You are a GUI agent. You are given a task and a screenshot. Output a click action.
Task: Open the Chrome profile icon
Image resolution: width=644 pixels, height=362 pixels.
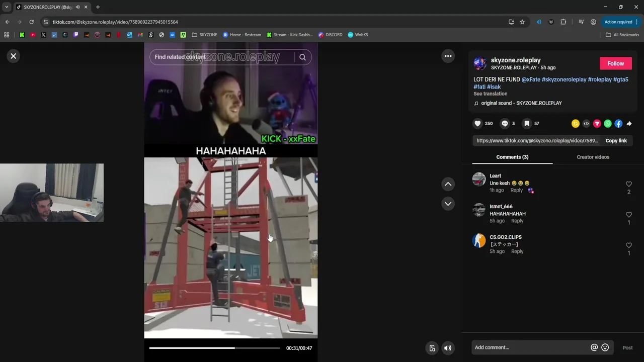(593, 22)
